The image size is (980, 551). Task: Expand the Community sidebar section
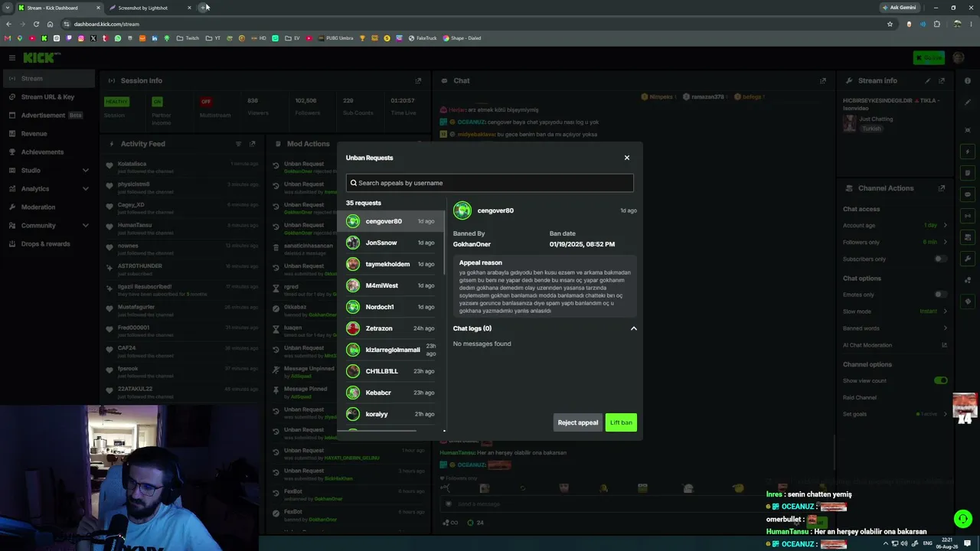[x=49, y=225]
